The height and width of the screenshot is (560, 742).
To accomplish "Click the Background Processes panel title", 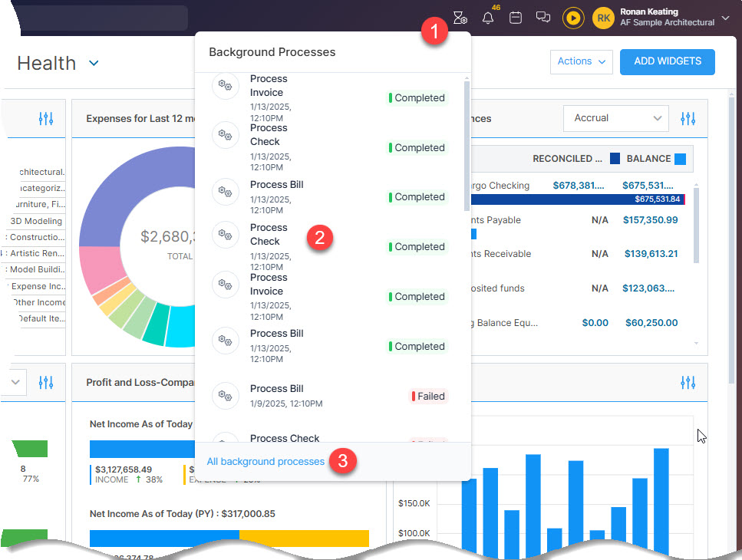I will [272, 52].
